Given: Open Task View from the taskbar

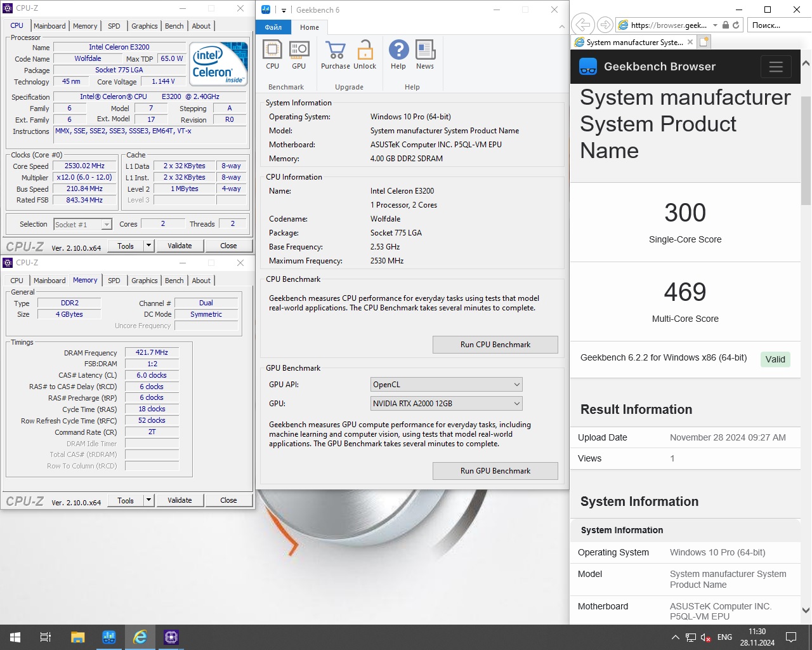Looking at the screenshot, I should click(46, 637).
